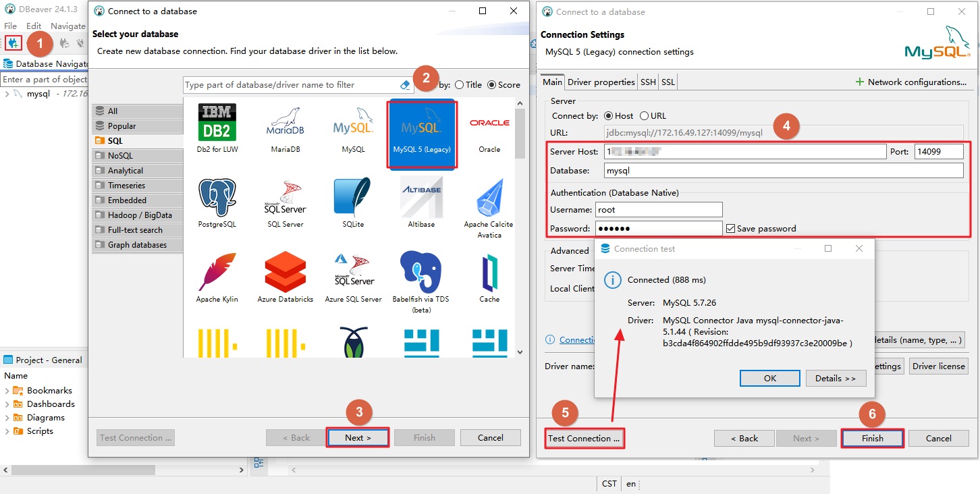Click the Port input field

(939, 152)
